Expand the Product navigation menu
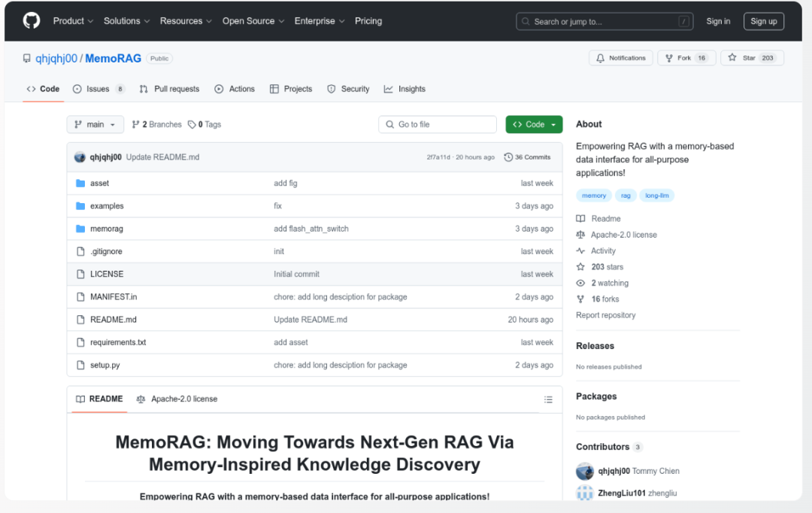This screenshot has width=812, height=513. click(73, 21)
